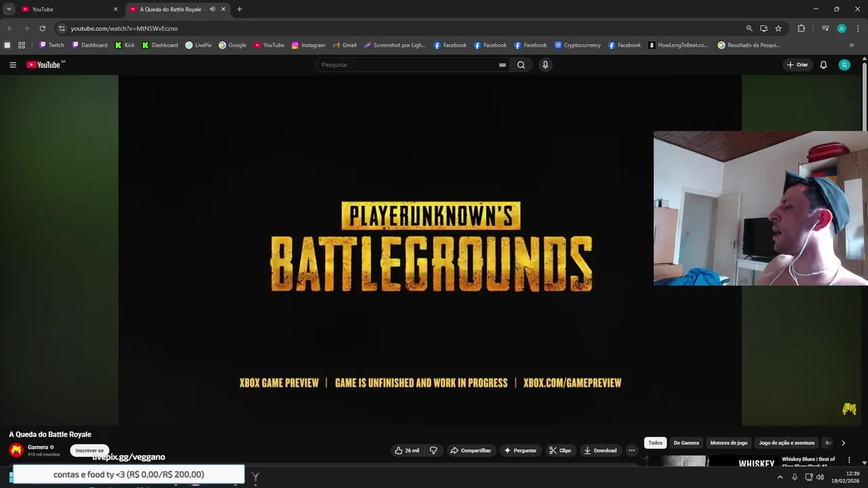Bookmark this page with the star

[x=778, y=28]
